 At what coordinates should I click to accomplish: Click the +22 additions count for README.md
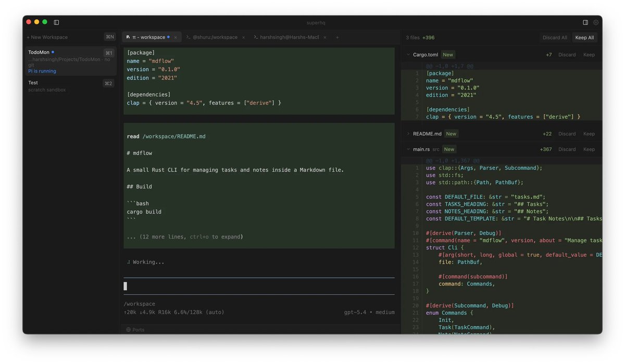point(547,134)
